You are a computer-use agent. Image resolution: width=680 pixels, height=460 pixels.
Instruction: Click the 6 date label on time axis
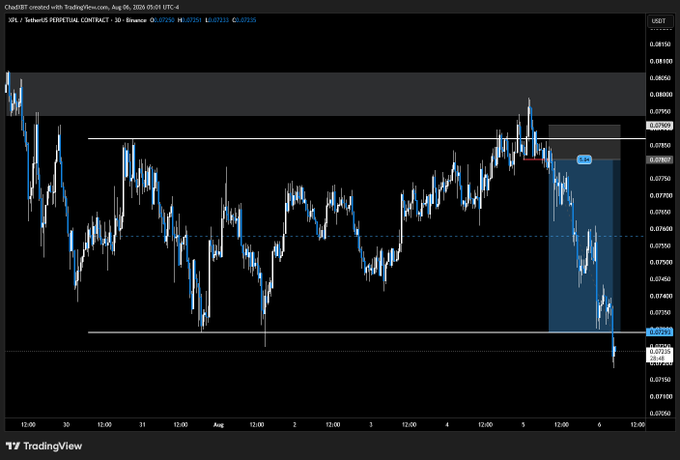tap(599, 425)
